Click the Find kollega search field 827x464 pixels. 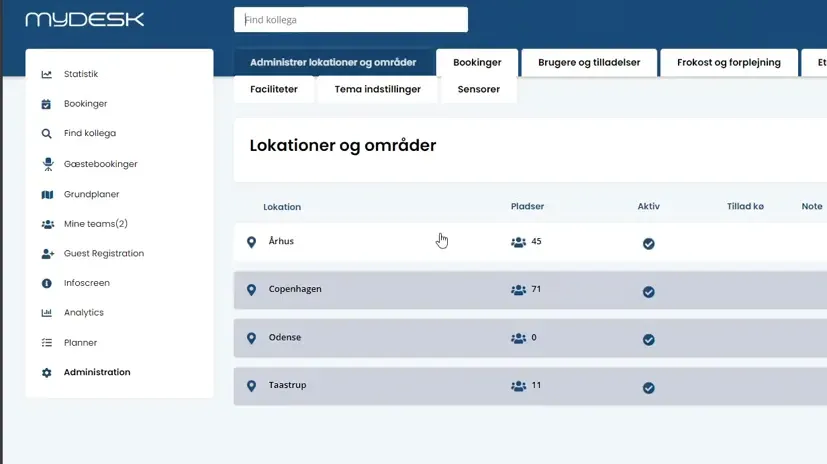(351, 20)
